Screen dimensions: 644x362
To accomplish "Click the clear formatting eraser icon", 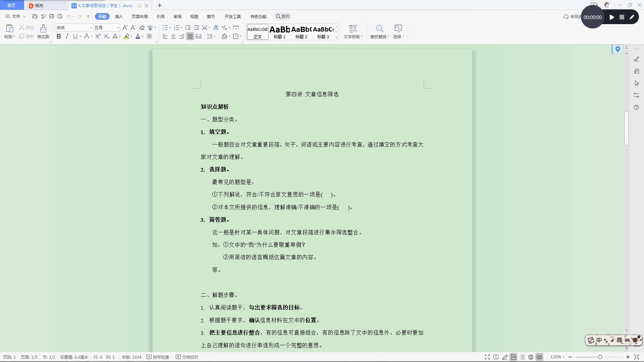I will pyautogui.click(x=142, y=28).
